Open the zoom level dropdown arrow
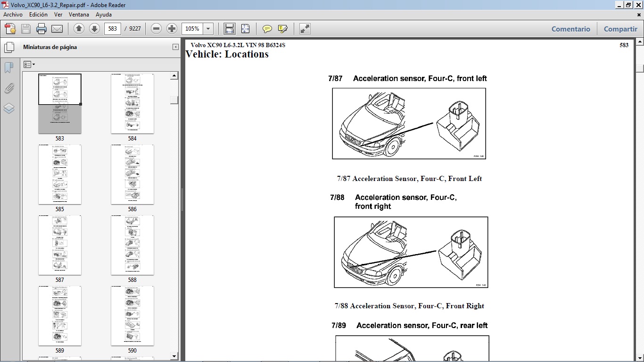This screenshot has width=644, height=362. (208, 29)
